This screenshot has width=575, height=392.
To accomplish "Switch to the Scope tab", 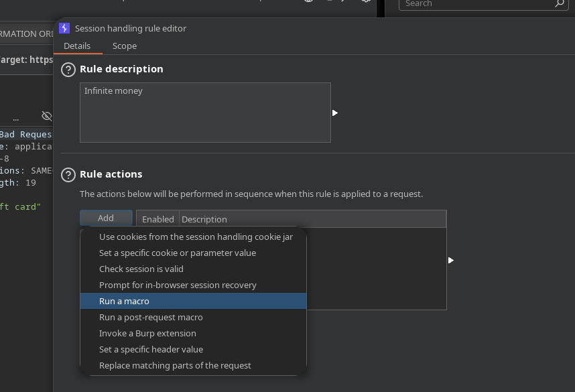I will click(125, 46).
